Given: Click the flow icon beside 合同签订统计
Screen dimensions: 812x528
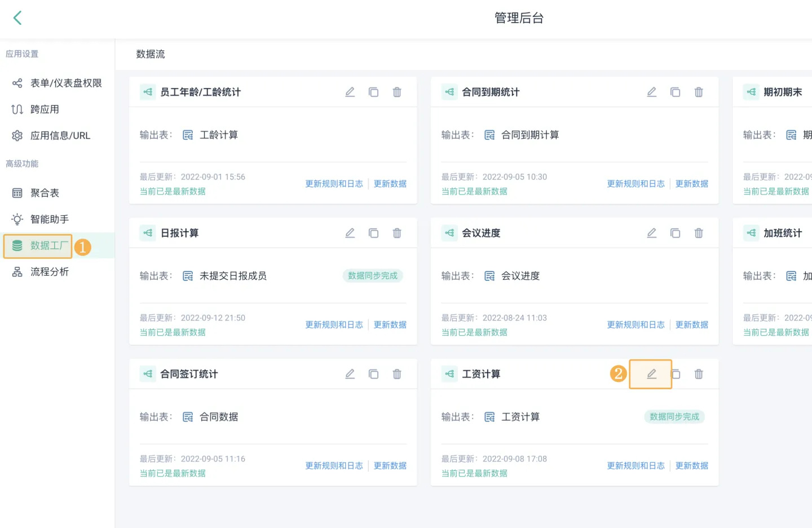Looking at the screenshot, I should [x=148, y=374].
